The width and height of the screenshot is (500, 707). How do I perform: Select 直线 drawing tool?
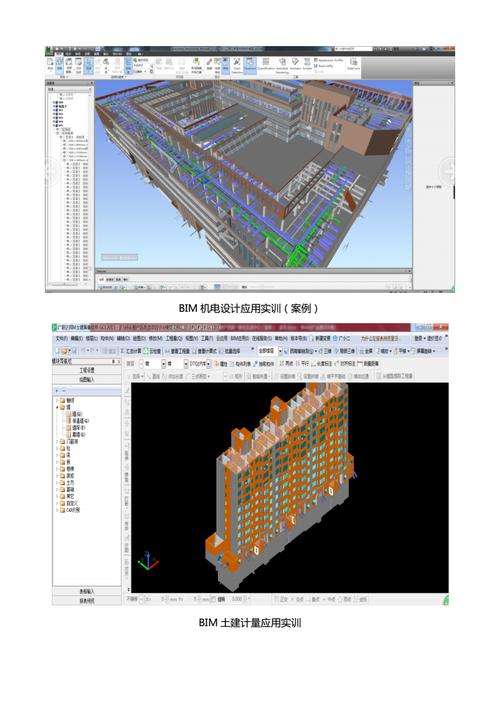153,376
